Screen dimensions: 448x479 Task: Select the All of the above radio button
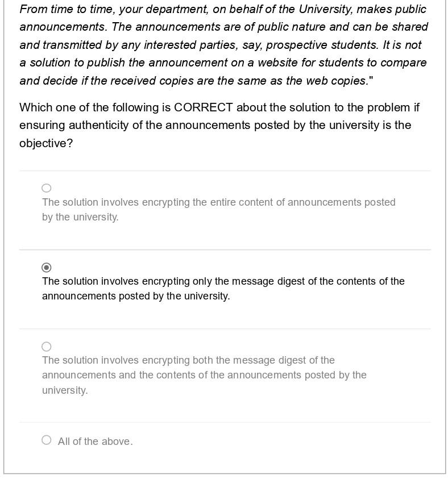(x=46, y=440)
